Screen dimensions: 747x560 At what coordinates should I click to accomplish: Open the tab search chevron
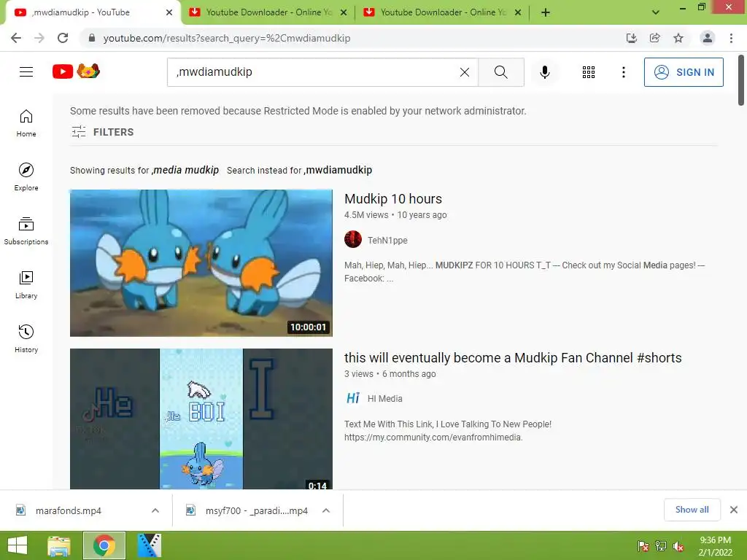656,12
